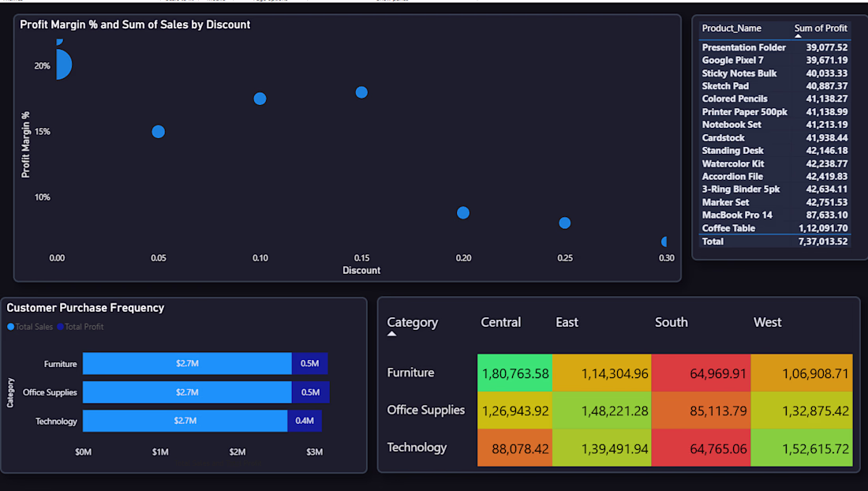Select the 3-Ring Binder 5pk row

774,189
